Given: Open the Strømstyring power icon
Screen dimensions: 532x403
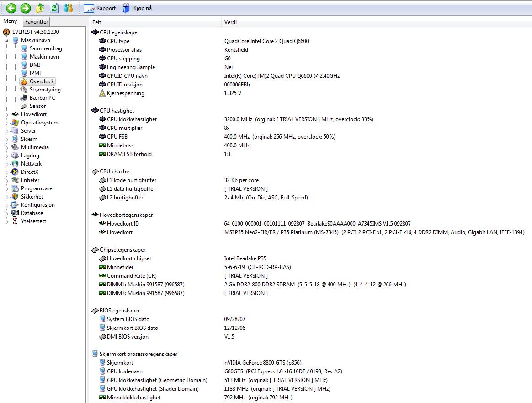Looking at the screenshot, I should (x=24, y=90).
